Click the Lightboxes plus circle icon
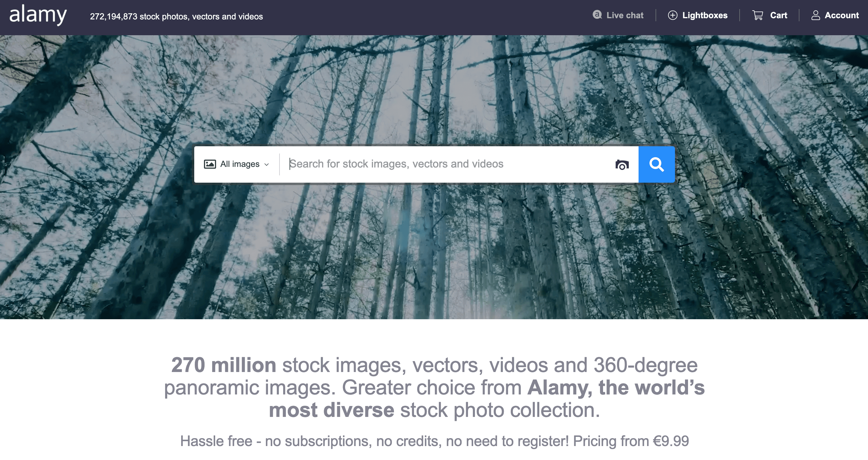This screenshot has height=460, width=868. coord(672,15)
